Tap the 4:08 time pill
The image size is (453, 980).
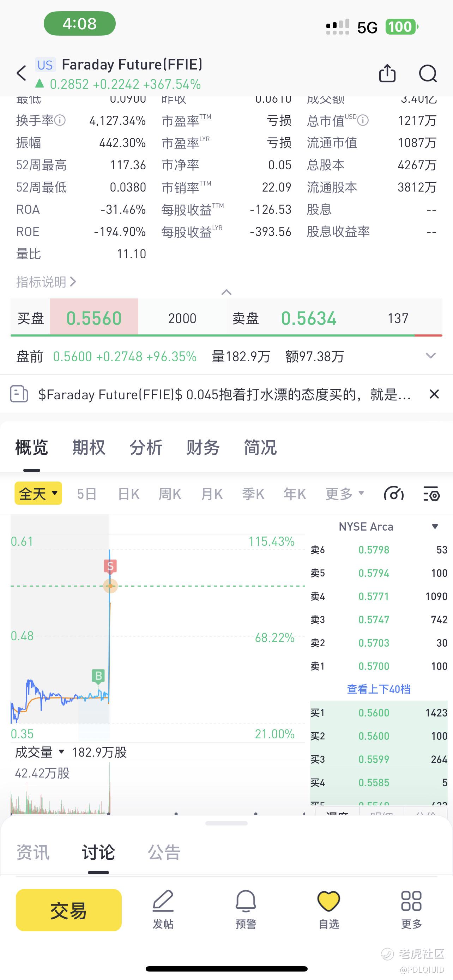coord(79,24)
